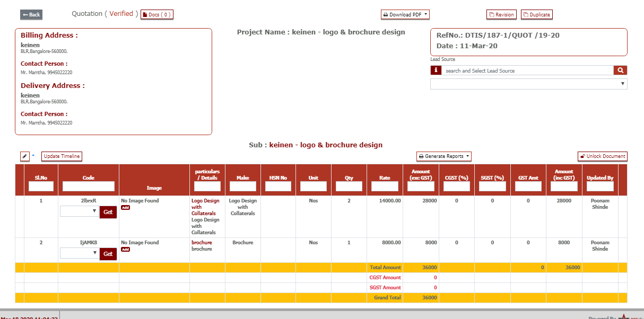Click Total Amount label
The image size is (644, 319).
385,268
